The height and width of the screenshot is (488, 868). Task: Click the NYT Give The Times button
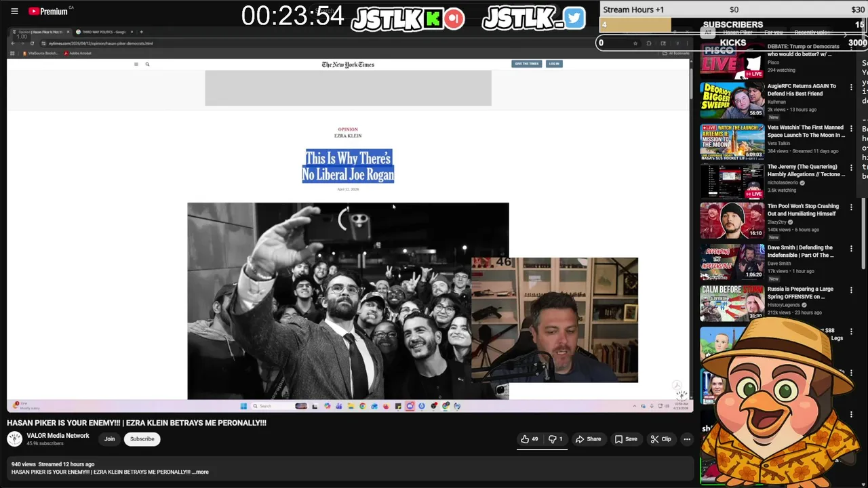[526, 64]
